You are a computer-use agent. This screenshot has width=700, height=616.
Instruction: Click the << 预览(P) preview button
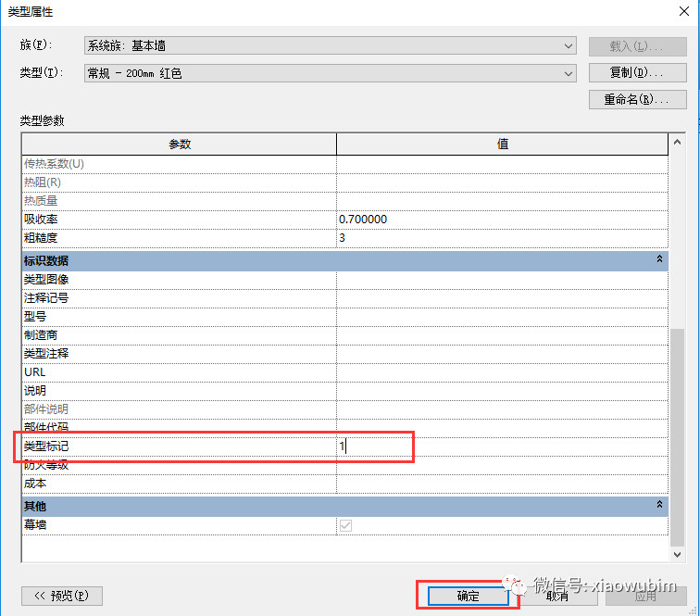62,596
